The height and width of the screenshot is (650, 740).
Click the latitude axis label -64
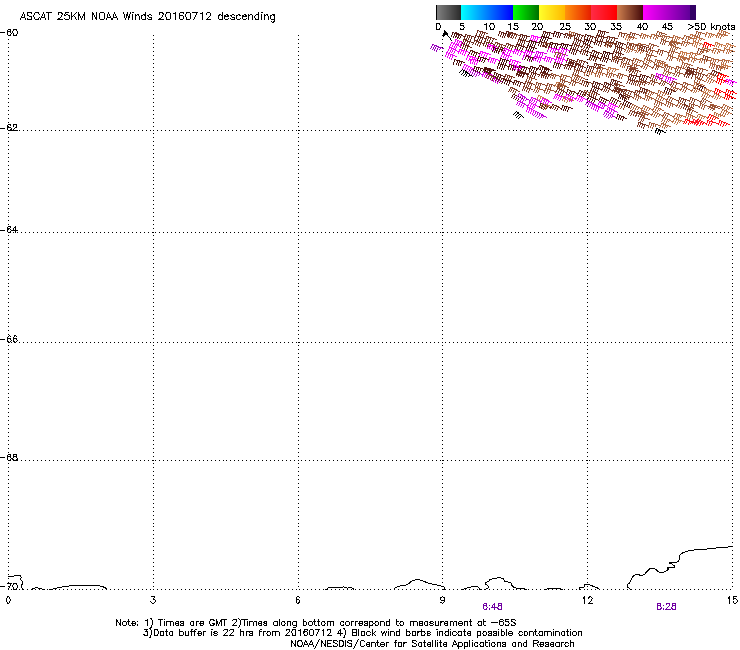pyautogui.click(x=9, y=229)
